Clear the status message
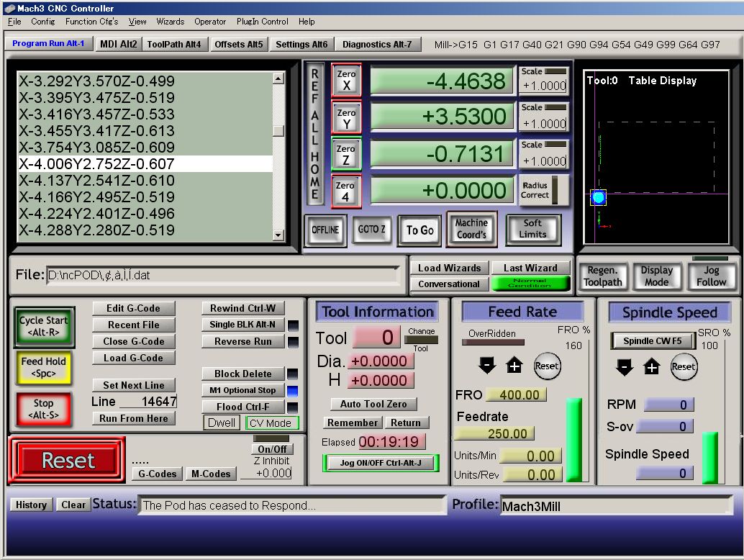 click(x=73, y=505)
